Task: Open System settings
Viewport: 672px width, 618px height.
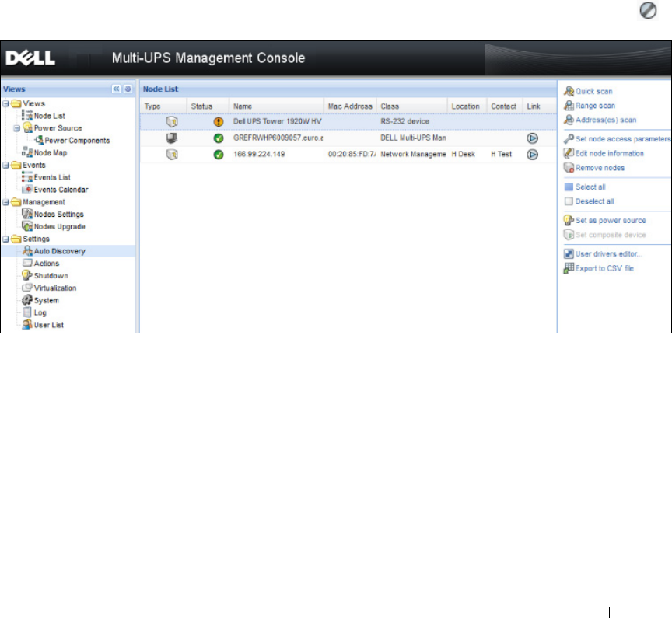Action: [47, 301]
